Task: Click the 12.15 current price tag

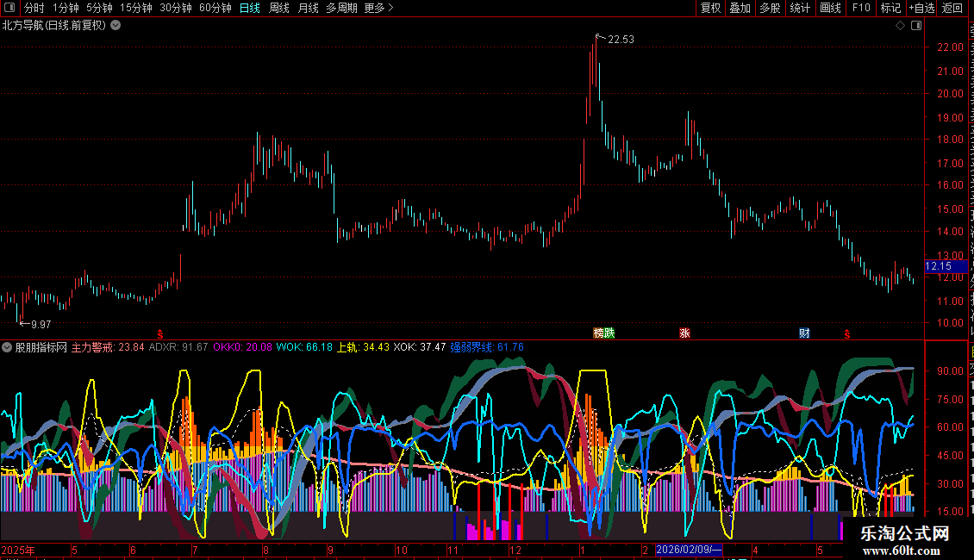Action: [x=946, y=266]
